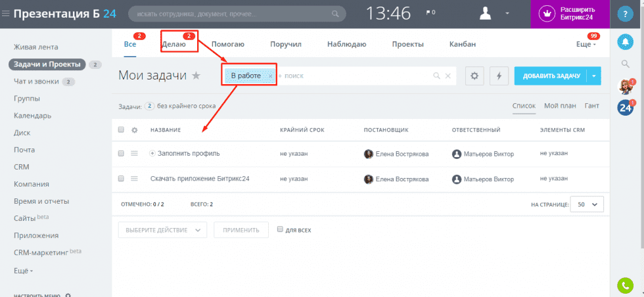Screen dimensions: 644x297
Task: Switch to the 'Канбан' tab
Action: pos(462,44)
